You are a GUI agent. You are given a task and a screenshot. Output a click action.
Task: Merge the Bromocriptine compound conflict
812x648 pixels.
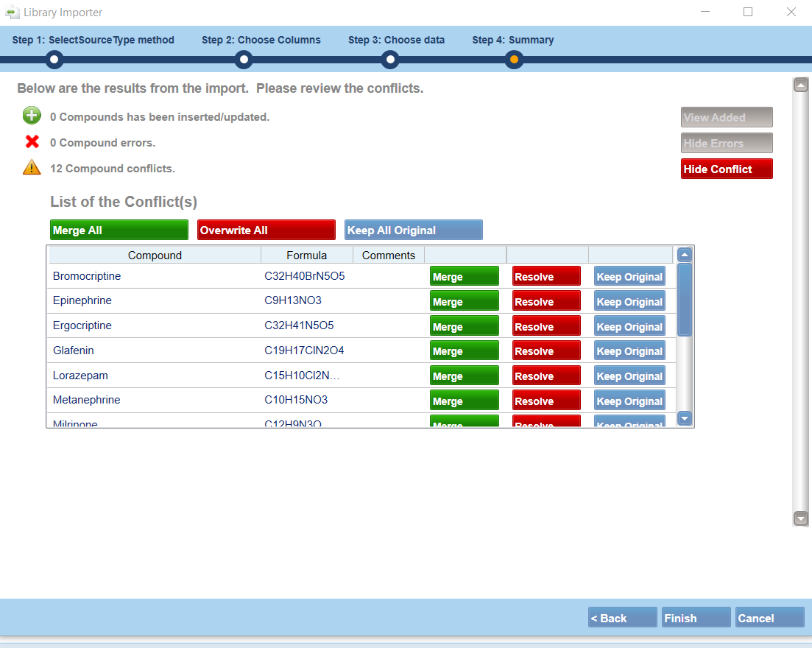pos(464,277)
